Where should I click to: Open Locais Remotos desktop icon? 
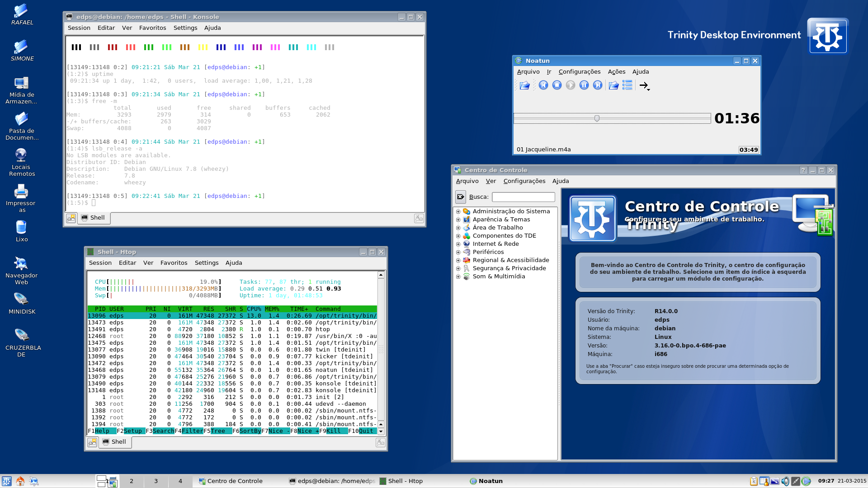22,163
